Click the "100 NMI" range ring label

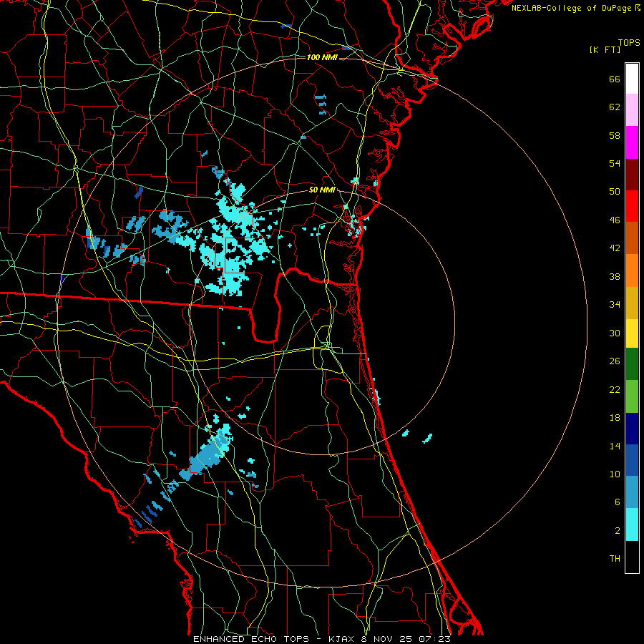pos(322,57)
